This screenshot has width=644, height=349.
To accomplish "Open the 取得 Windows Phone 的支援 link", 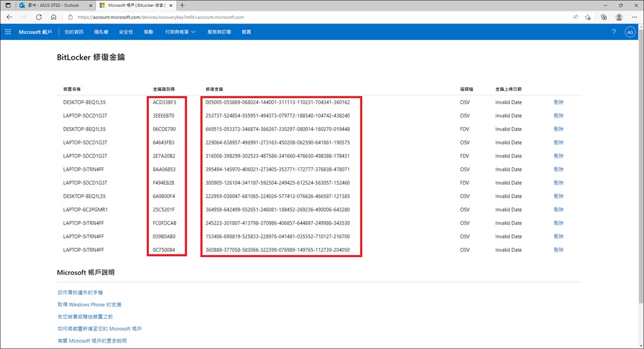I will coord(90,304).
